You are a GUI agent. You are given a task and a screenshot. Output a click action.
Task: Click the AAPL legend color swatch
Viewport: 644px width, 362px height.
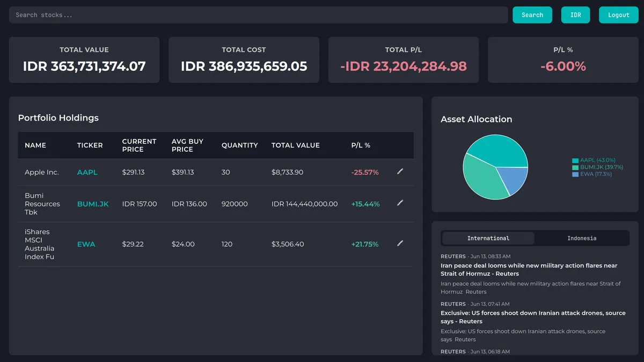575,160
